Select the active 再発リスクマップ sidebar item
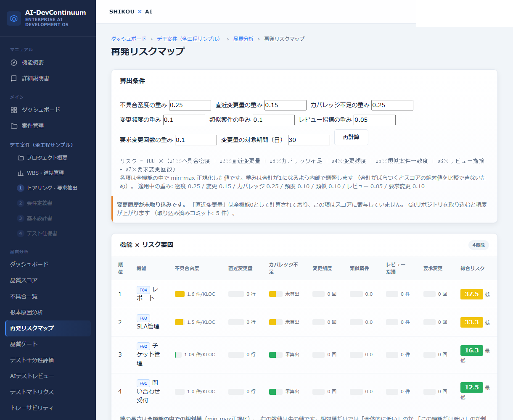The image size is (513, 420). pyautogui.click(x=48, y=328)
